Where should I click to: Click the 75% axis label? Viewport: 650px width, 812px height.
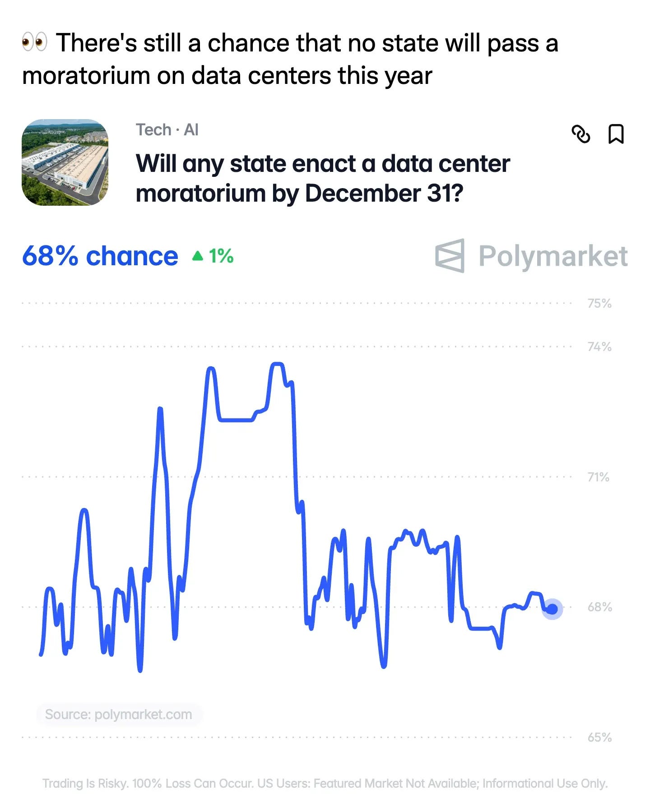pos(599,303)
